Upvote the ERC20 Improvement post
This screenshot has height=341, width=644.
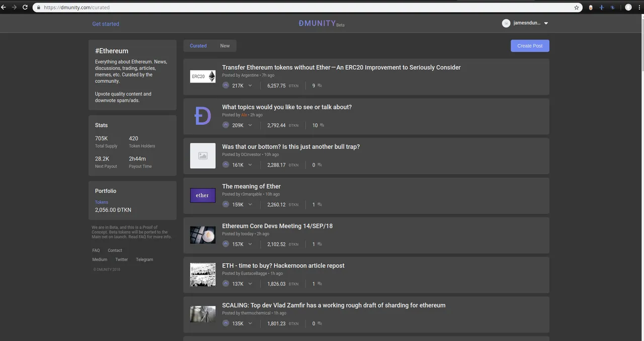226,86
